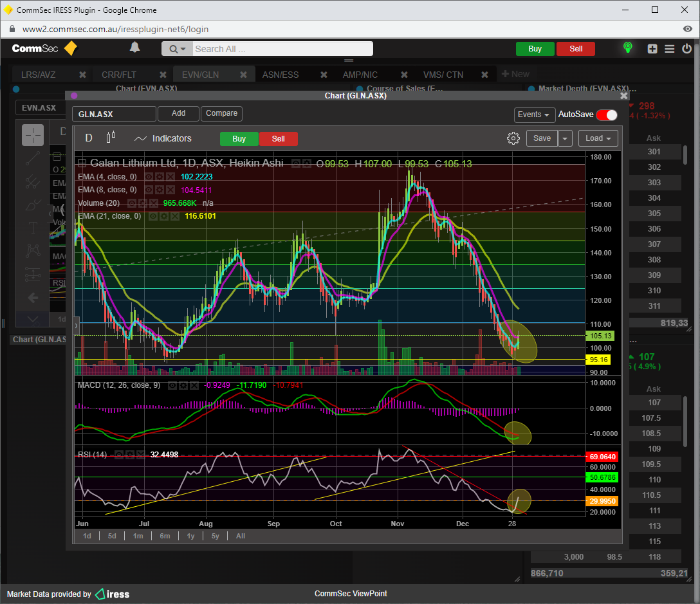
Task: Open settings gear for MACD indicator
Action: (x=183, y=386)
